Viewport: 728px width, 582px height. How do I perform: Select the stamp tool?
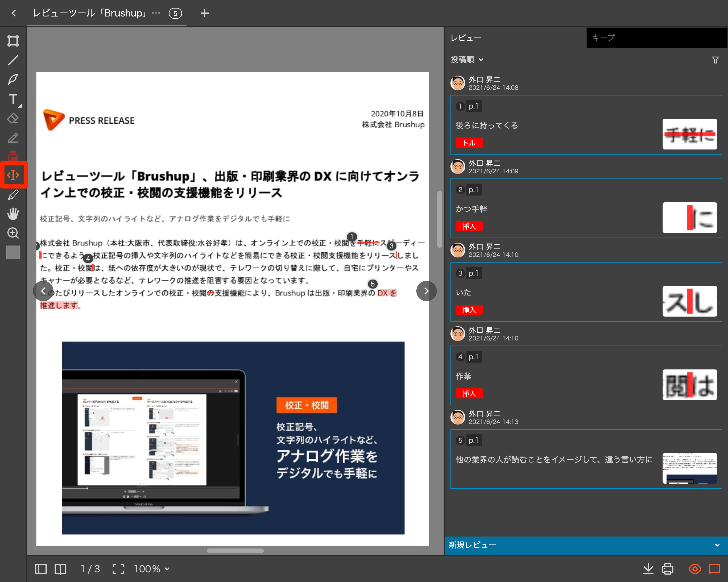tap(13, 156)
